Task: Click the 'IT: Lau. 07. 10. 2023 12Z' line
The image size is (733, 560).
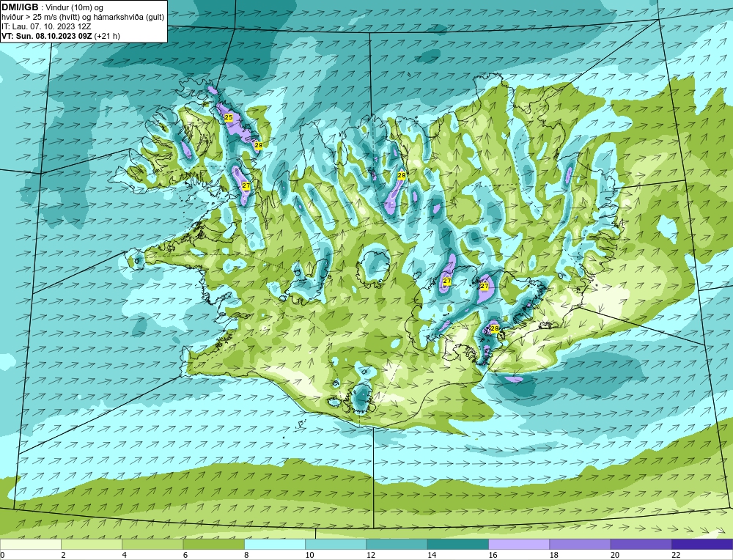Action: pos(46,26)
